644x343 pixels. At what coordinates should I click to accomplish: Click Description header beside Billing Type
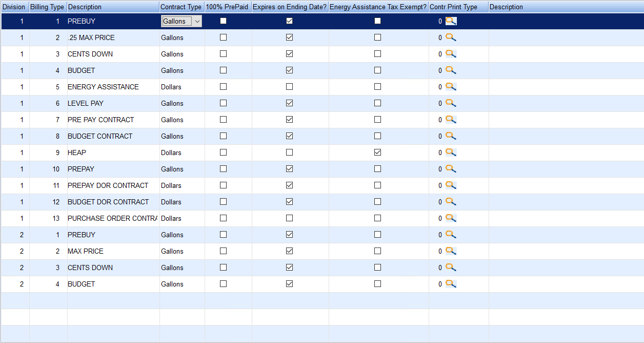click(x=113, y=7)
